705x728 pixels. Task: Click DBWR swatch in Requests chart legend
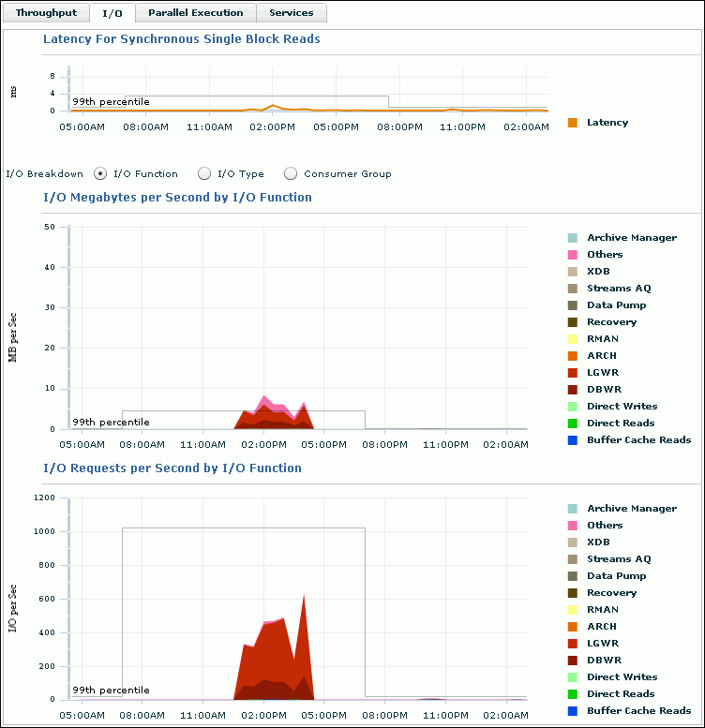(572, 661)
